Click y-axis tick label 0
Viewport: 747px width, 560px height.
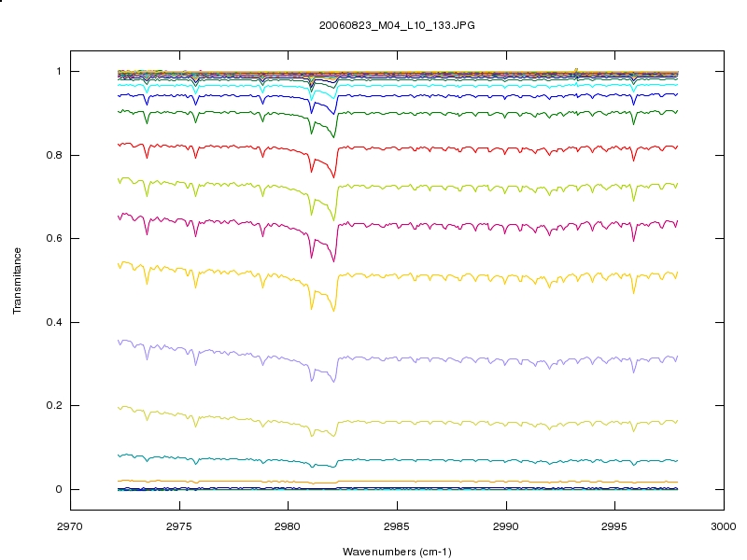pos(59,489)
